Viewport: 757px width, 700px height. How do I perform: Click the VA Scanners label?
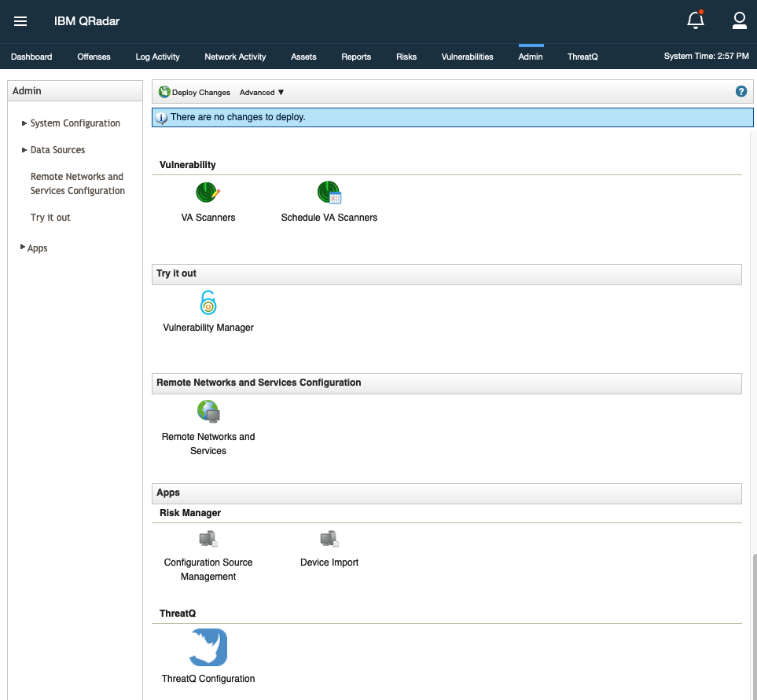[x=208, y=218]
